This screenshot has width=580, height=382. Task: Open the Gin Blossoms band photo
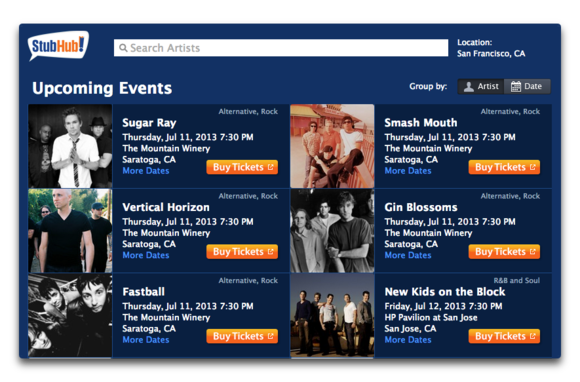click(x=332, y=231)
